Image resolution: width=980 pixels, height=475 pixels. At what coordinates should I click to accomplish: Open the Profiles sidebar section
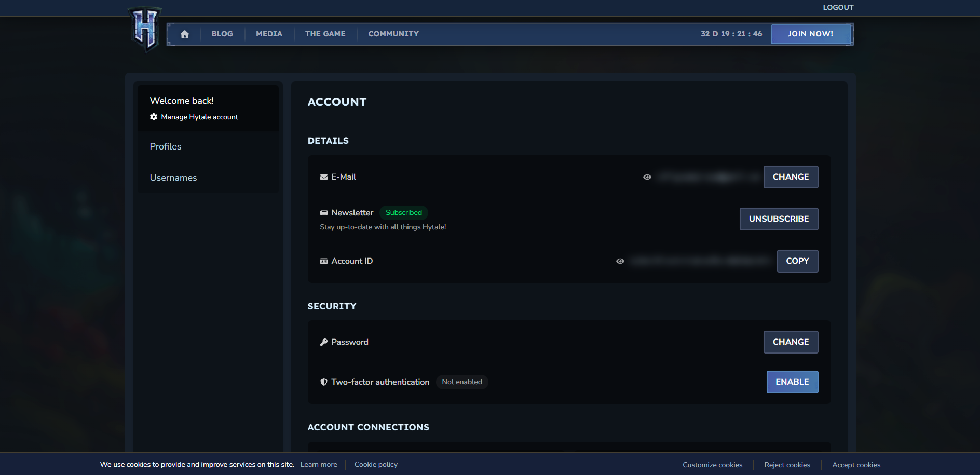tap(166, 146)
